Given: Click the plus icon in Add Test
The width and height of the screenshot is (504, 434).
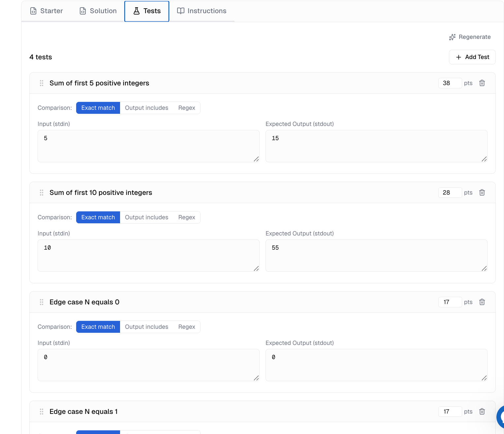Looking at the screenshot, I should [x=458, y=57].
